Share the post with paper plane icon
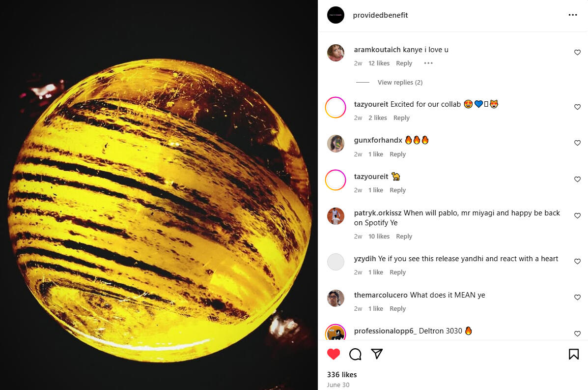Screen dimensions: 588x390 pyautogui.click(x=376, y=354)
